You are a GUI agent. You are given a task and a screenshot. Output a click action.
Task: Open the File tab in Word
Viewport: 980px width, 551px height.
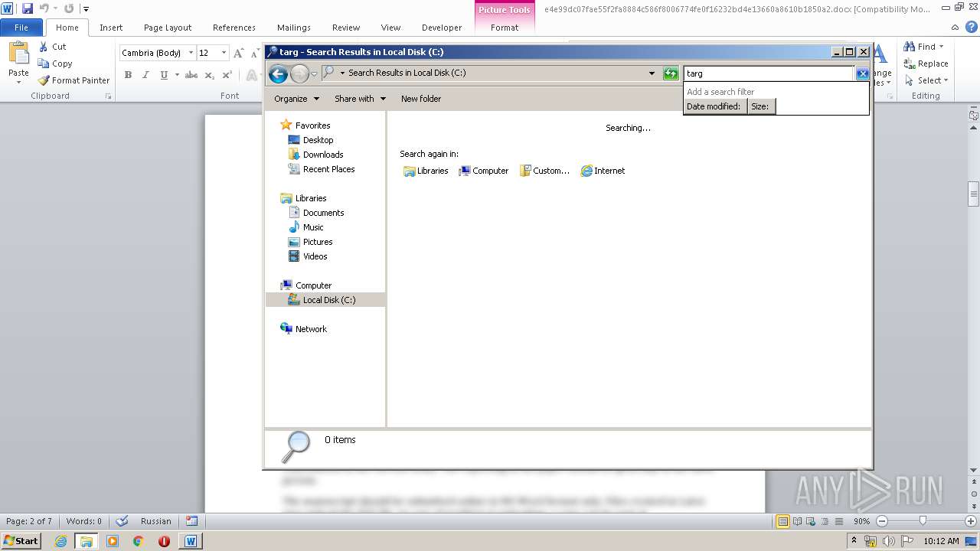(x=21, y=28)
